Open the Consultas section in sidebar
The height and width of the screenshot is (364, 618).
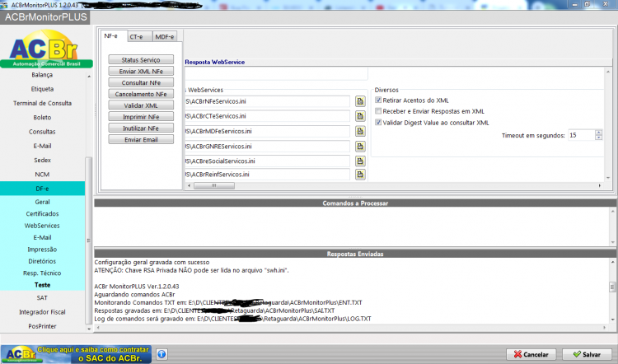42,132
